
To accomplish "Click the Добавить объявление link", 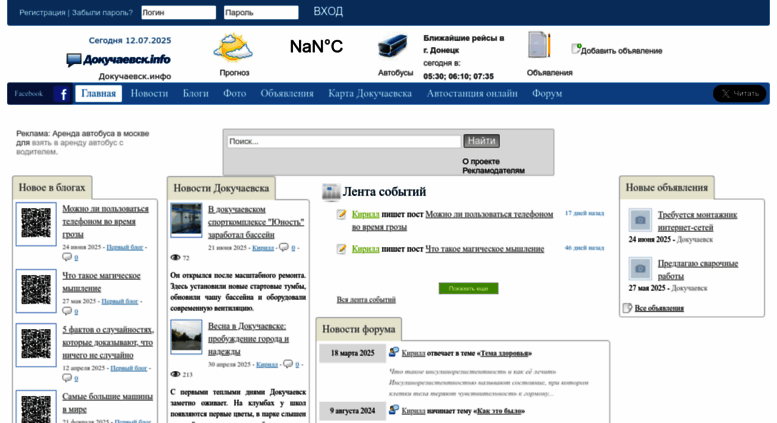I will [x=621, y=51].
